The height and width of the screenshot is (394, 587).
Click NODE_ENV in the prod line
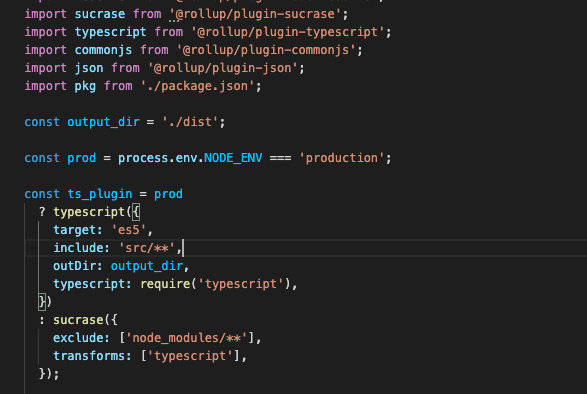233,158
